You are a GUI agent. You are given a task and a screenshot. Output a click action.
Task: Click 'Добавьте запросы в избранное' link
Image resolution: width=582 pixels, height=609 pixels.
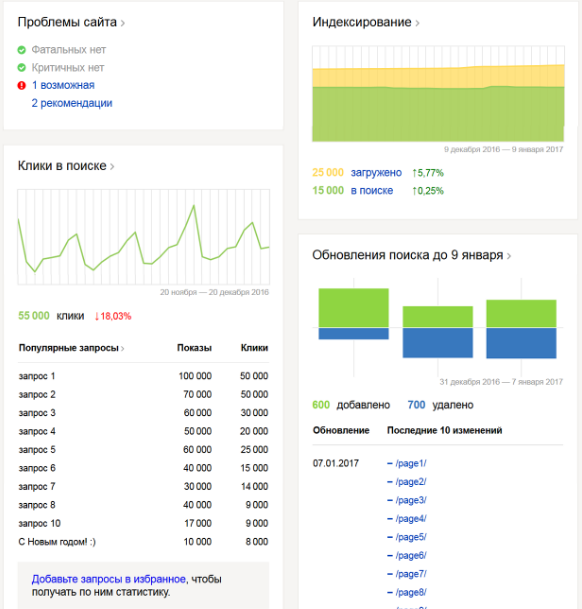click(x=109, y=579)
